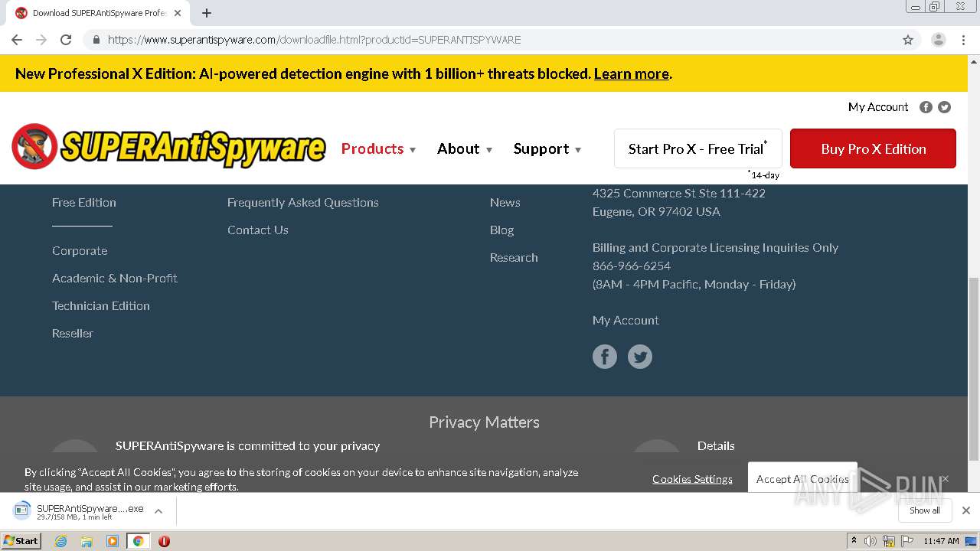980x551 pixels.
Task: Click red Opera icon in taskbar
Action: 164,541
